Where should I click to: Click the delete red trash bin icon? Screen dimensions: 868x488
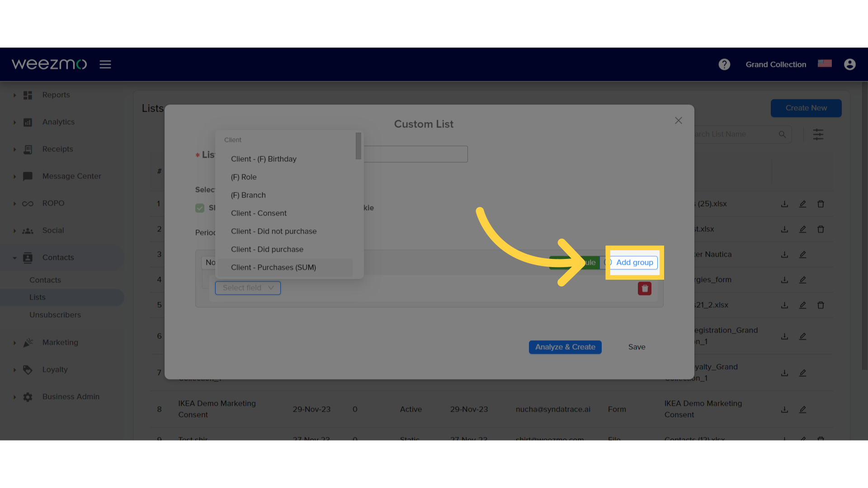[x=644, y=288]
